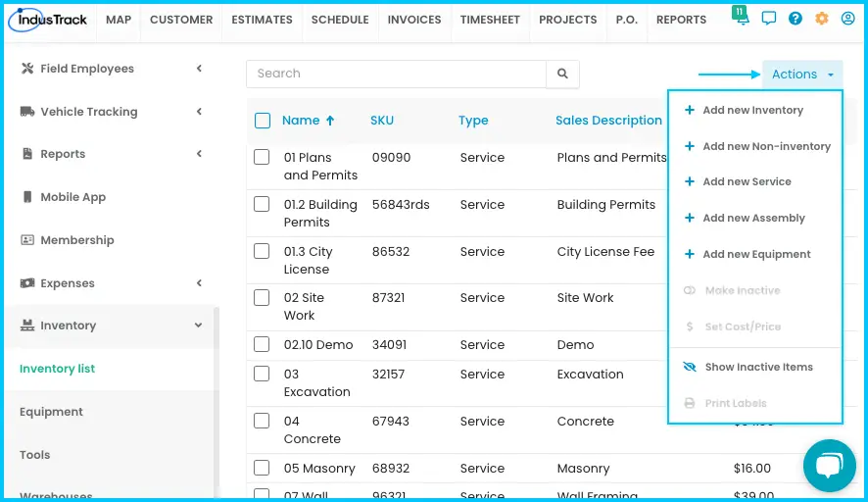Image resolution: width=868 pixels, height=502 pixels.
Task: Open the Actions dropdown button
Action: click(x=802, y=75)
